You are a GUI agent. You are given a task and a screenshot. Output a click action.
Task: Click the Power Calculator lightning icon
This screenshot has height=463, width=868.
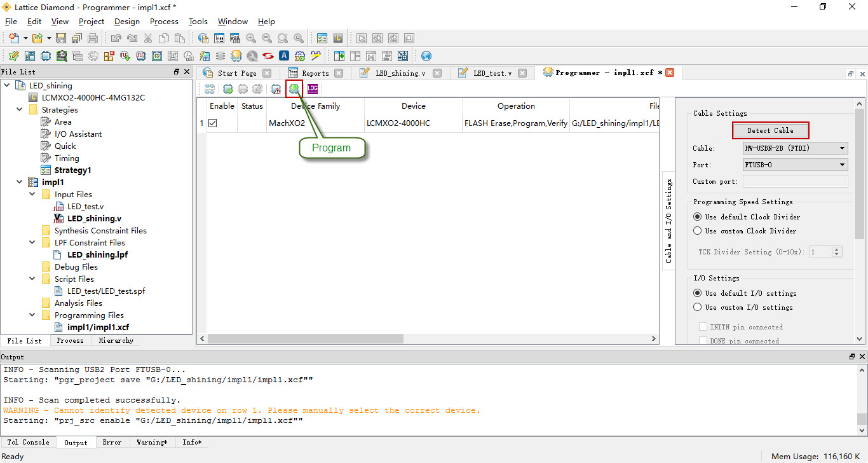click(205, 56)
